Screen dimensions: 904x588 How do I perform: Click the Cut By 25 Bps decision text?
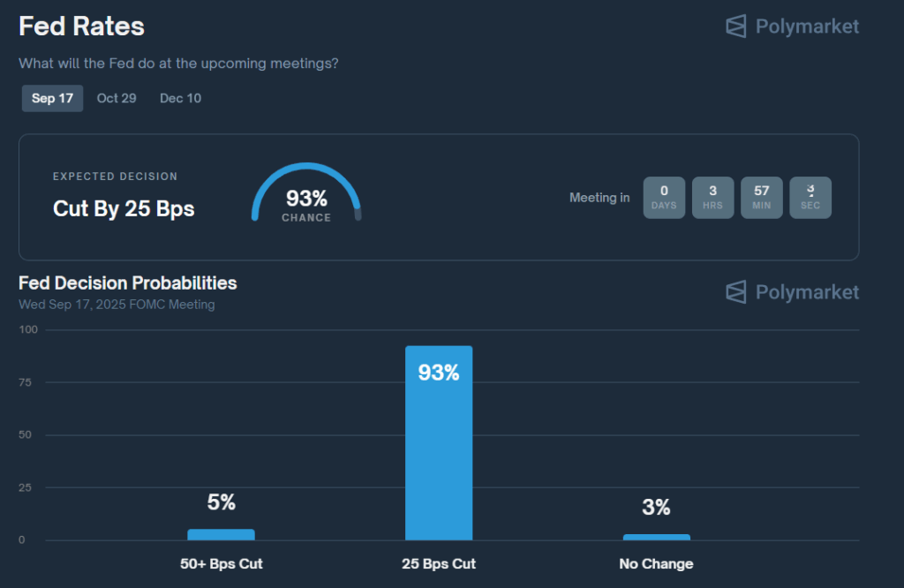124,208
